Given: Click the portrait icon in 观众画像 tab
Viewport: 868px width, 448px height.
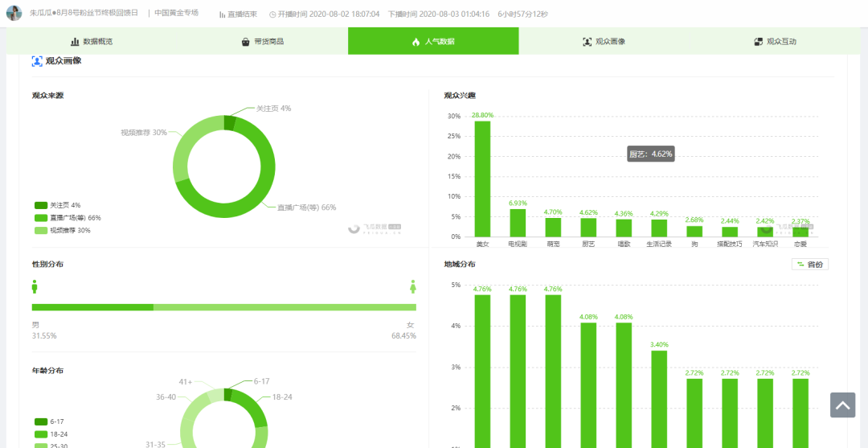Looking at the screenshot, I should [x=587, y=42].
